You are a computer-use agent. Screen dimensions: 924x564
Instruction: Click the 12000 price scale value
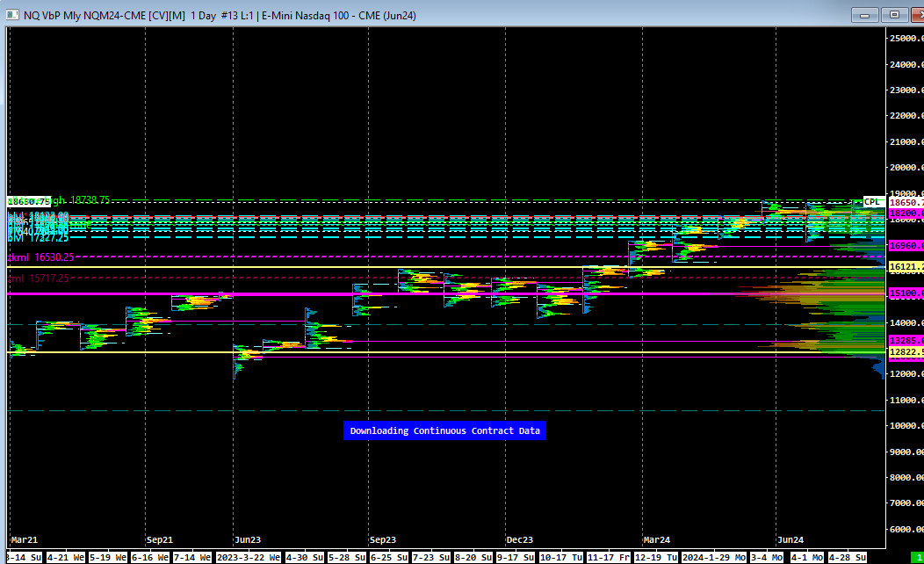(x=906, y=374)
